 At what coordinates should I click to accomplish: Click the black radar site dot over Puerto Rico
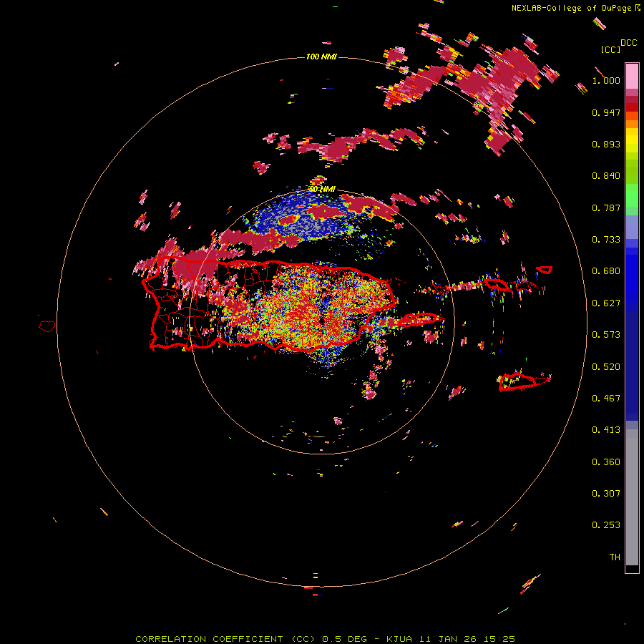(321, 321)
